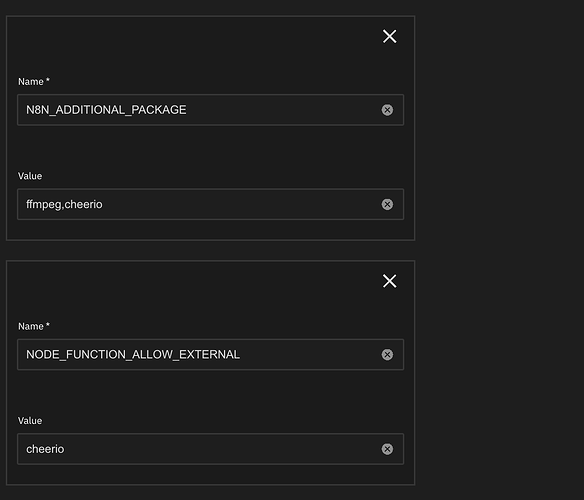The height and width of the screenshot is (500, 584).
Task: Focus the Value input containing ffmpeg,cheerio
Action: click(x=210, y=204)
